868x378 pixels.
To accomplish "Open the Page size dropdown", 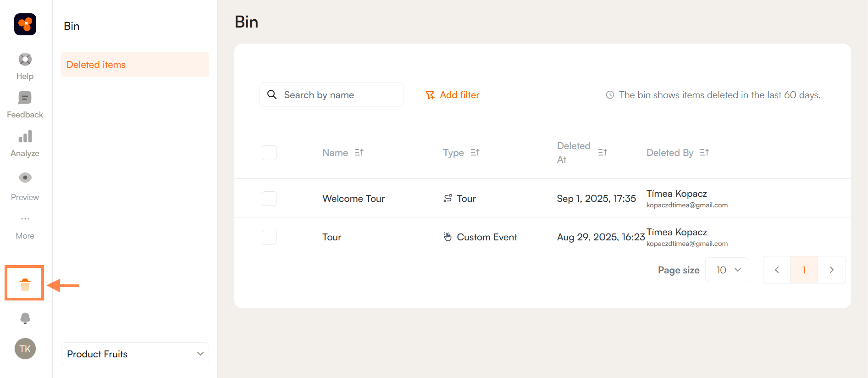I will tap(727, 270).
